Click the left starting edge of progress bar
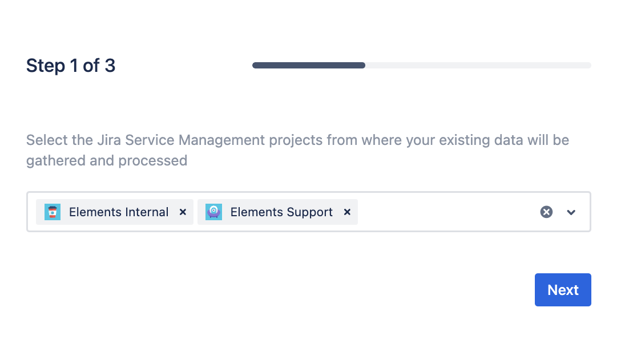 255,66
